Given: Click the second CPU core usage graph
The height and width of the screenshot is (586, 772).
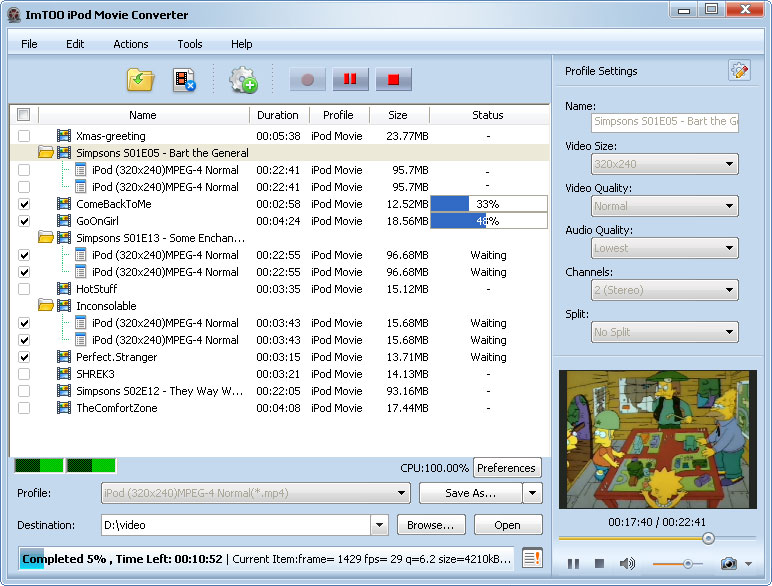Looking at the screenshot, I should 91,465.
